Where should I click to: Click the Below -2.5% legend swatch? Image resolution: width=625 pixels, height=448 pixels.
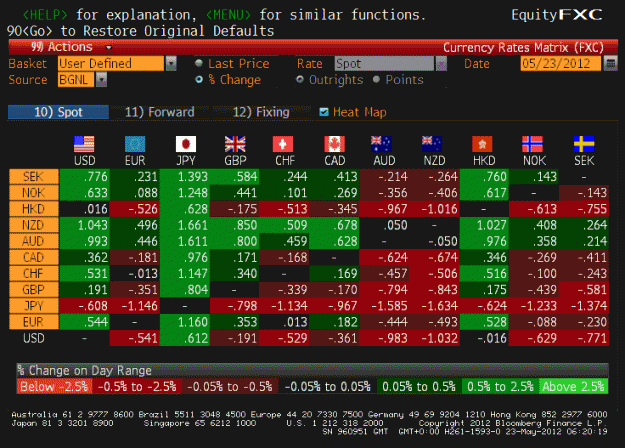click(x=54, y=386)
